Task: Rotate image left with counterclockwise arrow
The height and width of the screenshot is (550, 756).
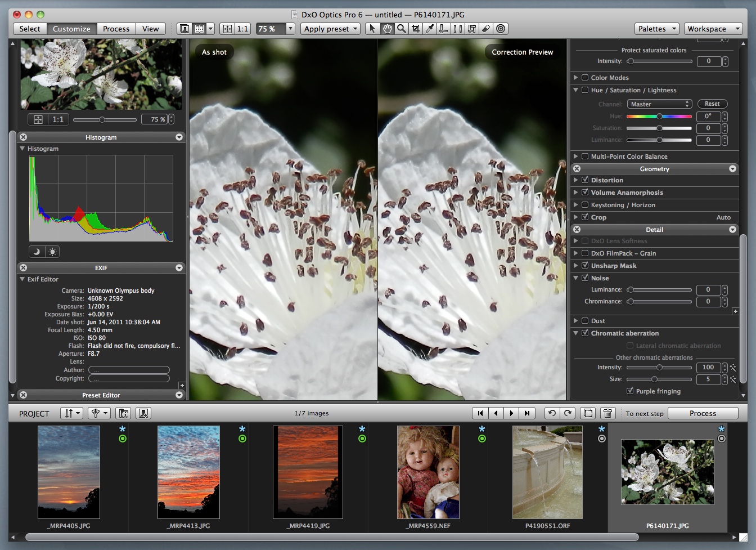Action: click(x=552, y=413)
